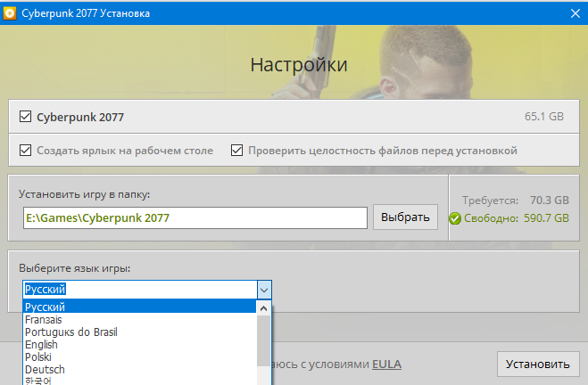Screen dimensions: 588x385
Task: Pick English in the language list
Action: click(138, 345)
